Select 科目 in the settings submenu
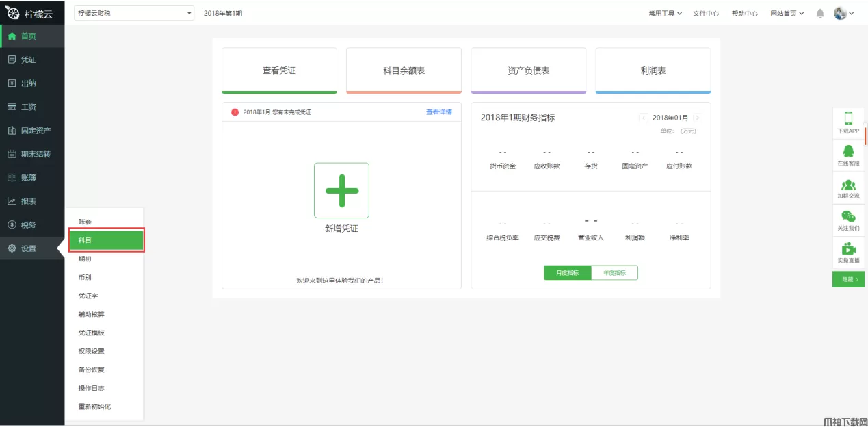The height and width of the screenshot is (427, 868). (106, 240)
